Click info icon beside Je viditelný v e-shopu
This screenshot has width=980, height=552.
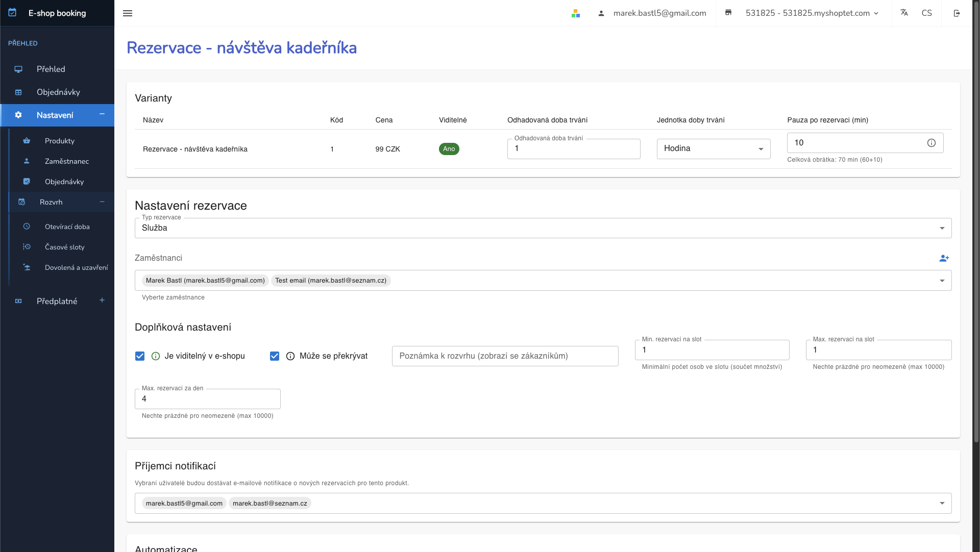(x=156, y=356)
